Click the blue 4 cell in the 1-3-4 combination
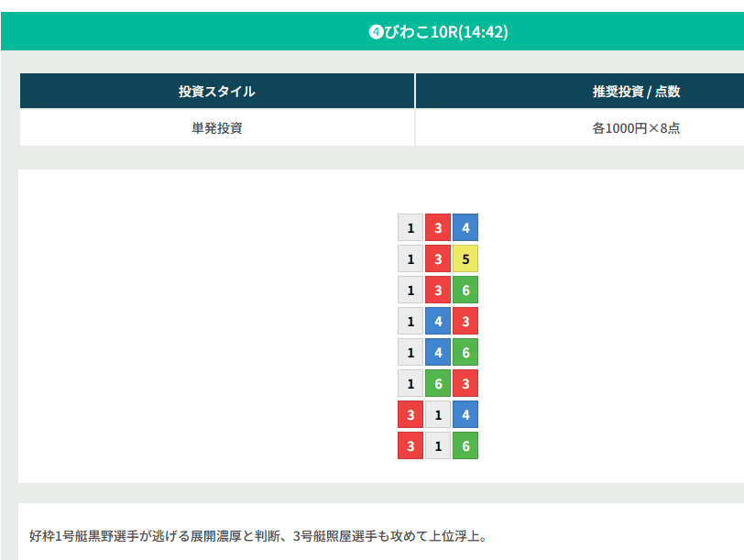The height and width of the screenshot is (560, 744). 465,226
